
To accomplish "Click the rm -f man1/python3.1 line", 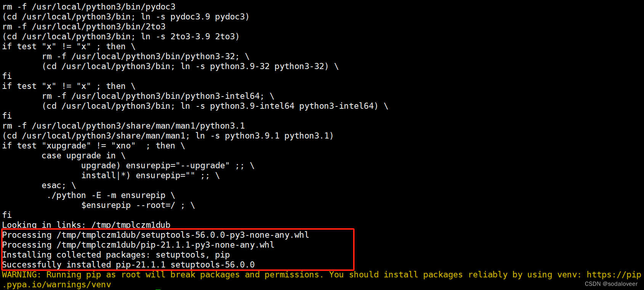I will pyautogui.click(x=124, y=126).
